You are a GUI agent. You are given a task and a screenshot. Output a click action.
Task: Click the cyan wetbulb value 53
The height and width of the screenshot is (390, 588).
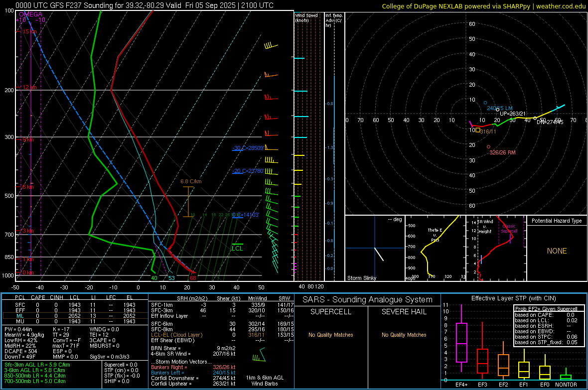(171, 278)
